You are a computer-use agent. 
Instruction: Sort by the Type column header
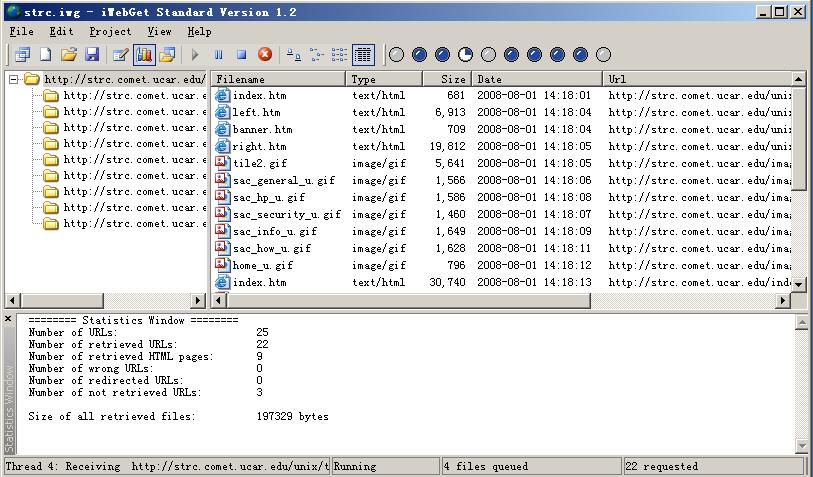pyautogui.click(x=384, y=79)
